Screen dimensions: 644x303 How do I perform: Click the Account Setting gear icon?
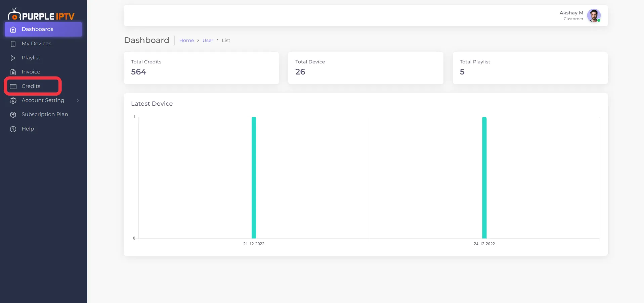click(x=13, y=101)
